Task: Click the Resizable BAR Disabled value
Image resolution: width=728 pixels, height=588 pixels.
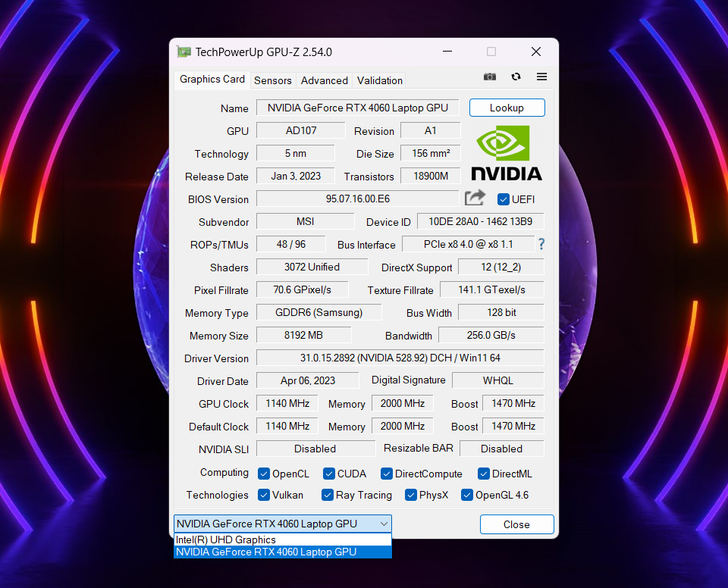Action: 501,449
